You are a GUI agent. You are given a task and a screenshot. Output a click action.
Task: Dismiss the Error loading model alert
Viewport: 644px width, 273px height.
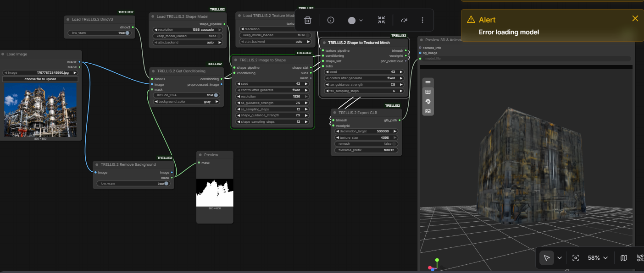click(635, 18)
